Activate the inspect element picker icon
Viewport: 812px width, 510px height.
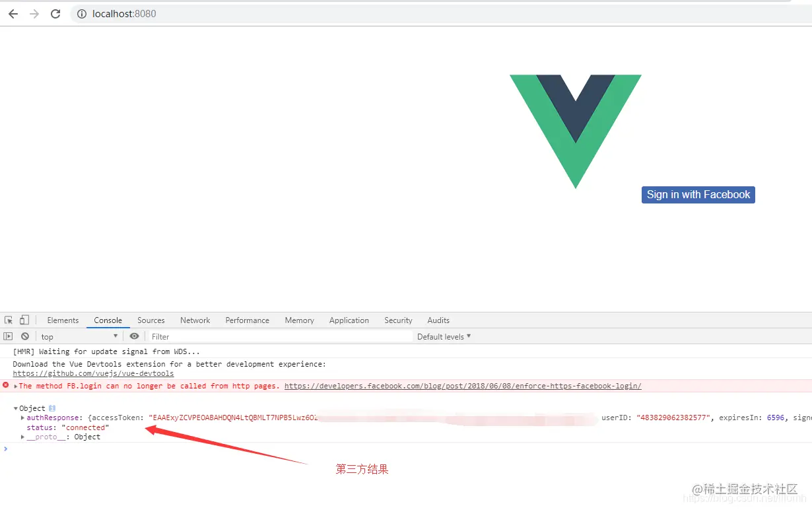coord(9,320)
